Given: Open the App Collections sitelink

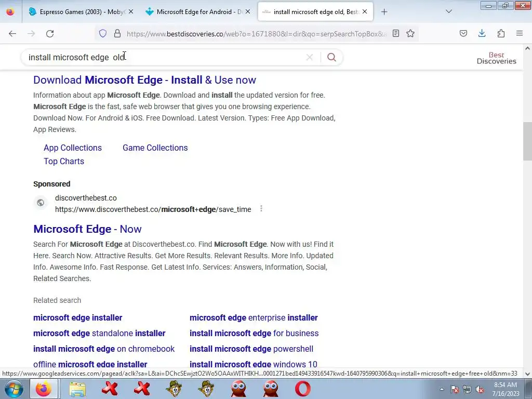Looking at the screenshot, I should (73, 148).
